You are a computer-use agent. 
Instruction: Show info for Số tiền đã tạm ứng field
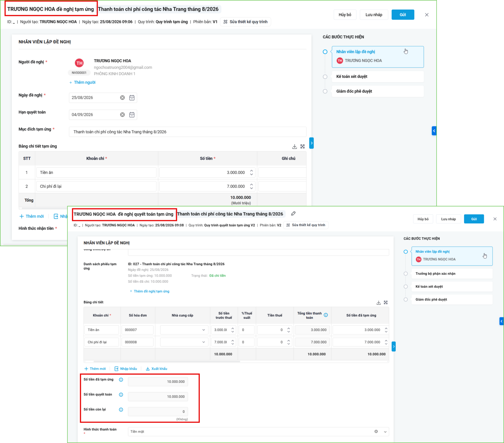[x=121, y=380]
